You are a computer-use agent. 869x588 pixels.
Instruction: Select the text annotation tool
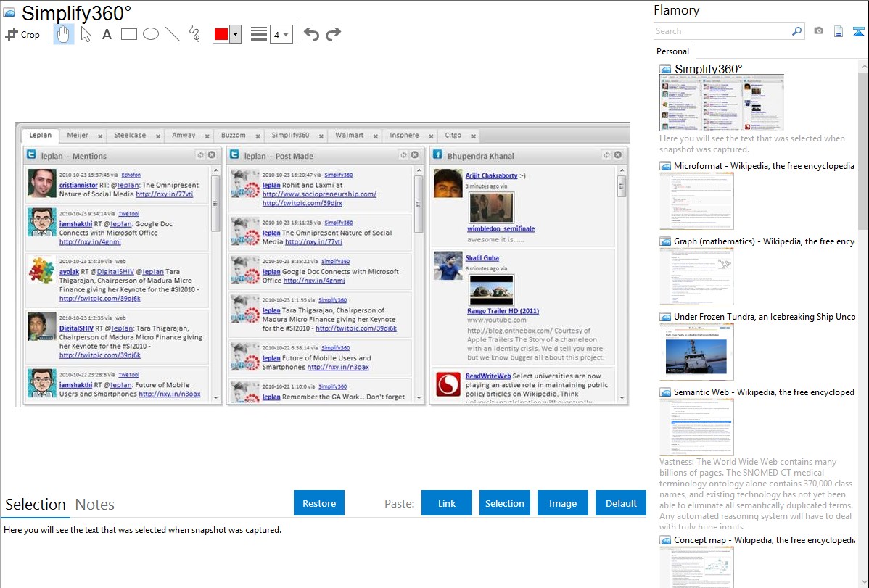point(107,34)
